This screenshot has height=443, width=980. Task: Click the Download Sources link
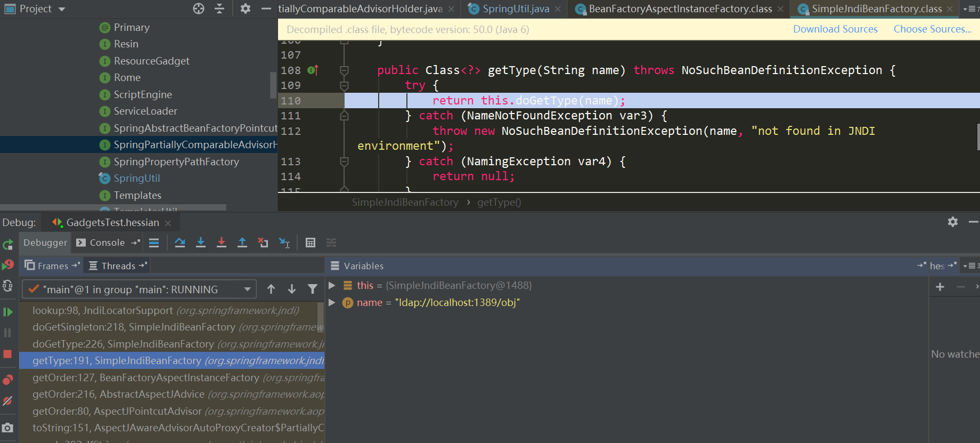pos(835,29)
